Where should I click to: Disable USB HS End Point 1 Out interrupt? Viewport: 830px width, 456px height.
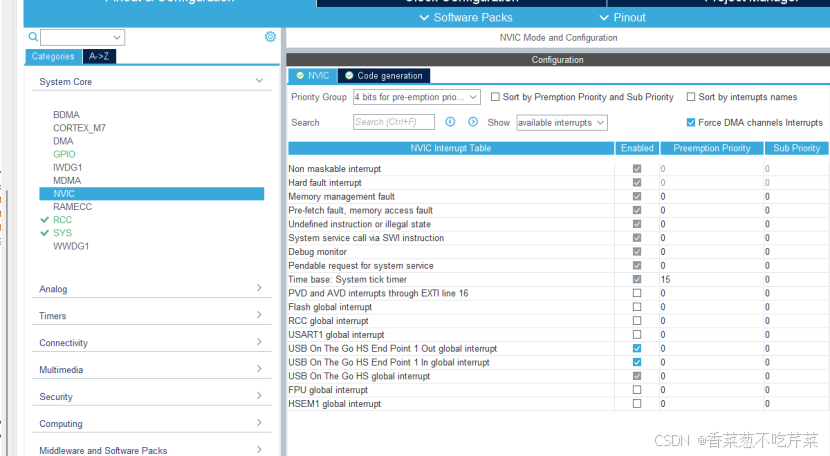click(x=637, y=348)
